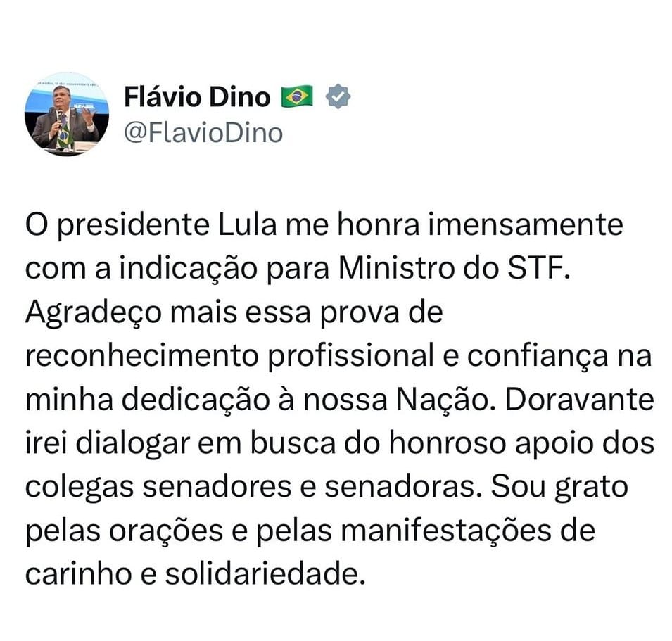This screenshot has width=672, height=641.
Task: Click the word "carinho" in the last line
Action: pyautogui.click(x=78, y=573)
